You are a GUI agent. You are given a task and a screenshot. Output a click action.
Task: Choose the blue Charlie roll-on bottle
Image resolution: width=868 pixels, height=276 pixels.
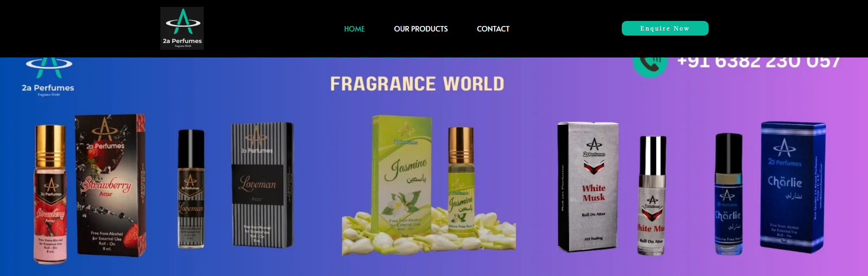point(728,194)
